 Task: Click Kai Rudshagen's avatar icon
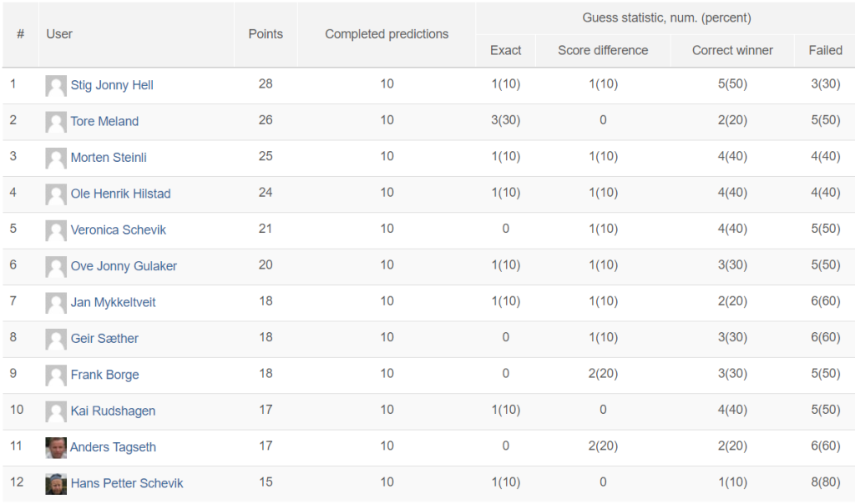[56, 412]
